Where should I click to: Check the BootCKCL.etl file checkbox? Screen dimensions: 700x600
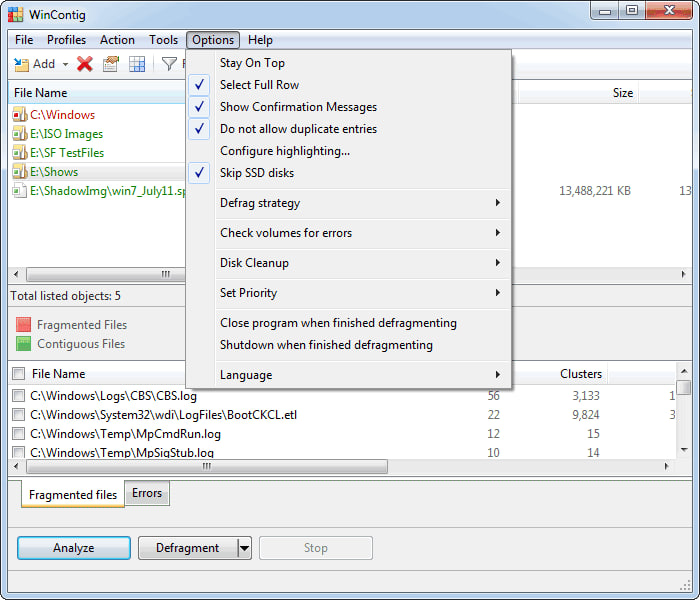click(19, 415)
